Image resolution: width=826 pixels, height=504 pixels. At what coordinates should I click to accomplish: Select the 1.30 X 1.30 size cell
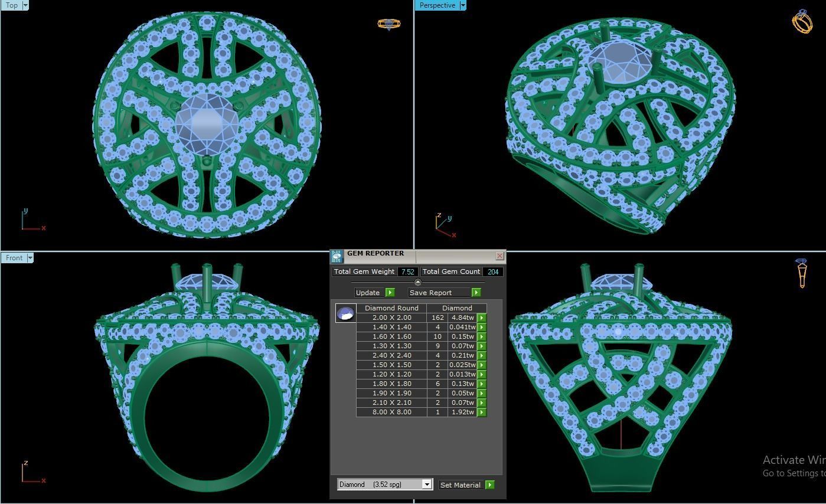tap(391, 346)
